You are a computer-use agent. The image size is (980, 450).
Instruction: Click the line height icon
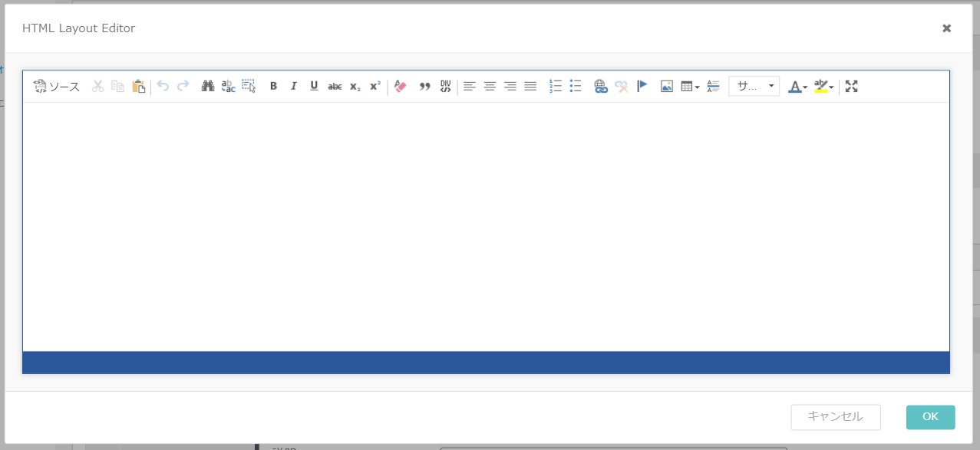[713, 87]
